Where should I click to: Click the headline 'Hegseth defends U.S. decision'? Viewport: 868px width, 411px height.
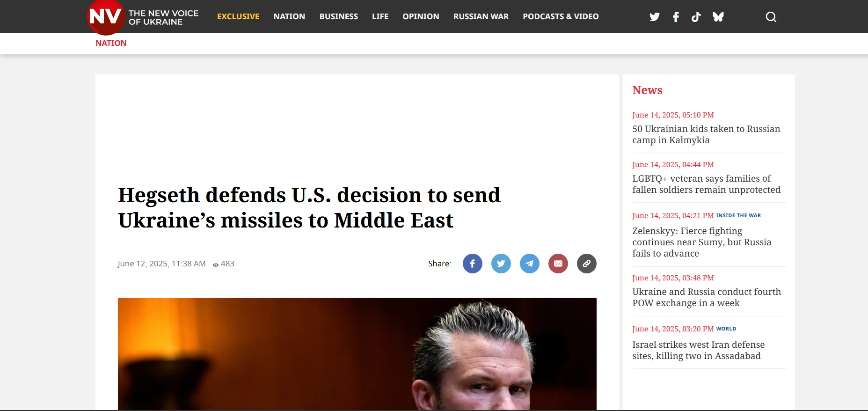309,207
